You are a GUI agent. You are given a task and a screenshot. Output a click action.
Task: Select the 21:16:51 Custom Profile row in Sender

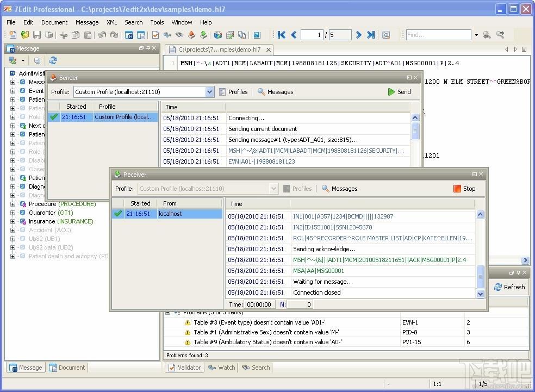coord(103,117)
